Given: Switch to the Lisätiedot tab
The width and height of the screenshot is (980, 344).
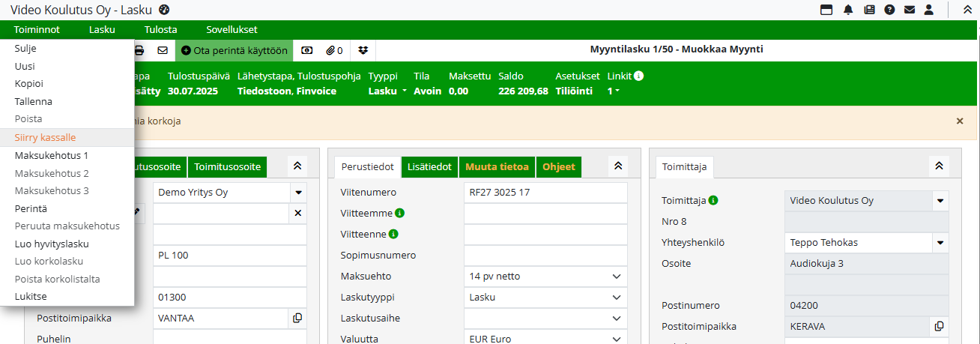Looking at the screenshot, I should click(x=429, y=166).
